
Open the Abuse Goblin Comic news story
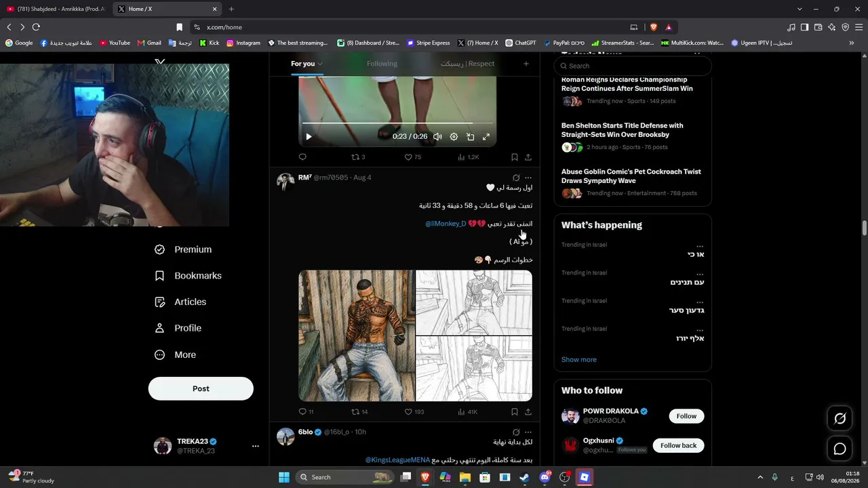631,176
